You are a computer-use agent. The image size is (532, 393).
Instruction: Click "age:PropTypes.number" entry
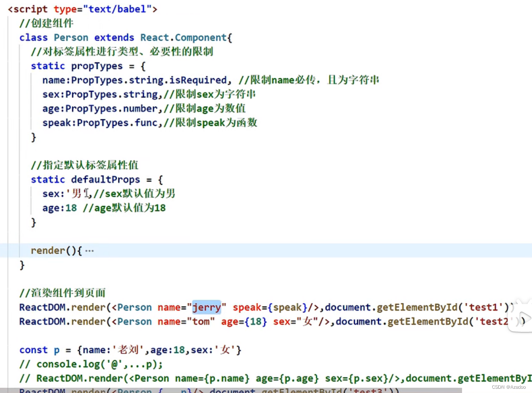pyautogui.click(x=100, y=108)
